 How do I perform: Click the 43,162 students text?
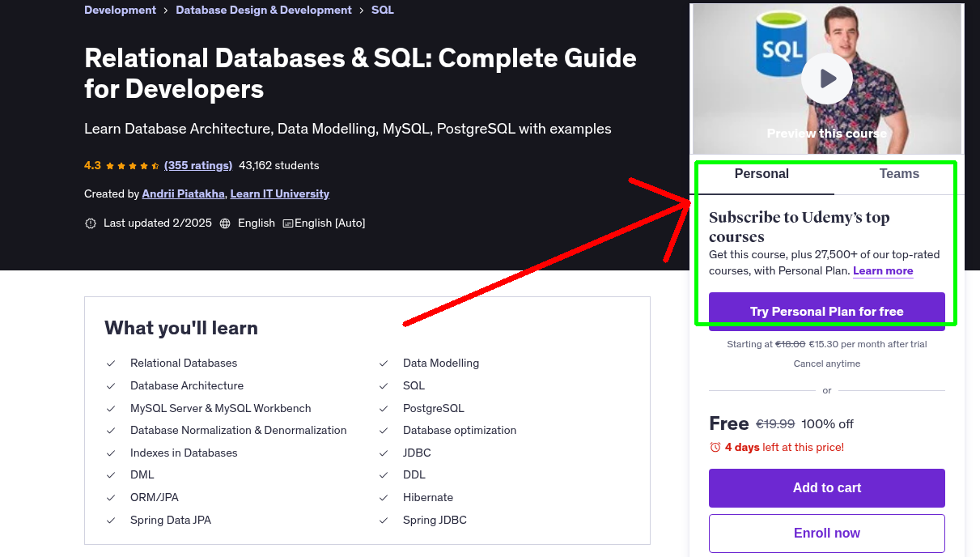pyautogui.click(x=279, y=165)
